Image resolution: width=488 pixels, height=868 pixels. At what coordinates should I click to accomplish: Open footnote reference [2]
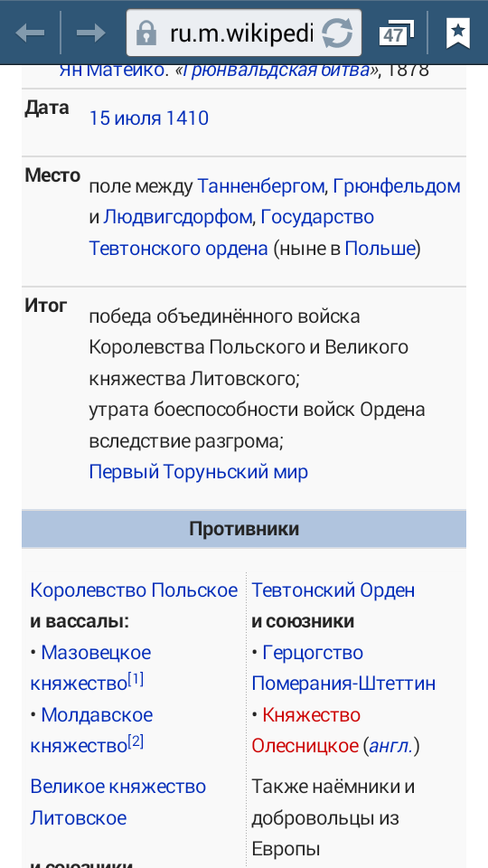click(136, 741)
